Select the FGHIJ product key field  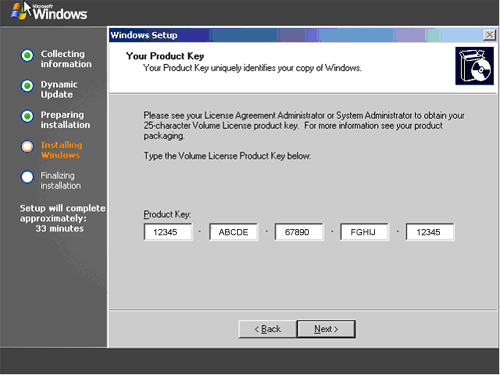point(364,232)
